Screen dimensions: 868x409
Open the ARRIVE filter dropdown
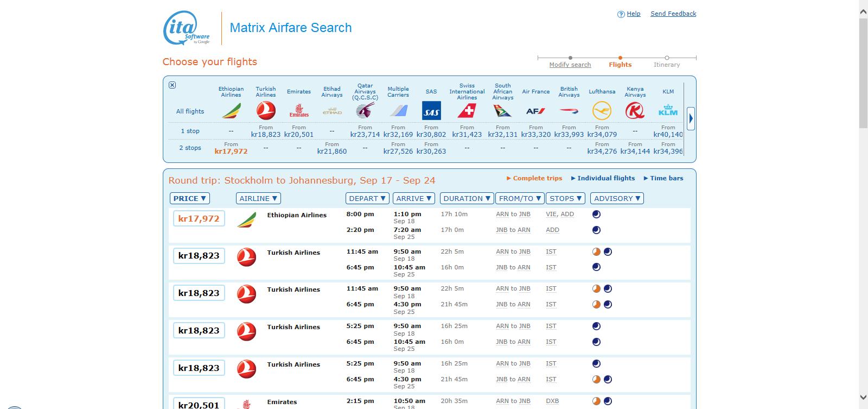[x=414, y=198]
